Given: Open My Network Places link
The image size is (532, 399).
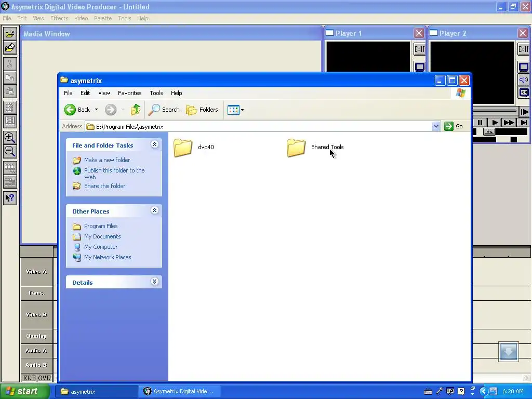Looking at the screenshot, I should pos(108,257).
